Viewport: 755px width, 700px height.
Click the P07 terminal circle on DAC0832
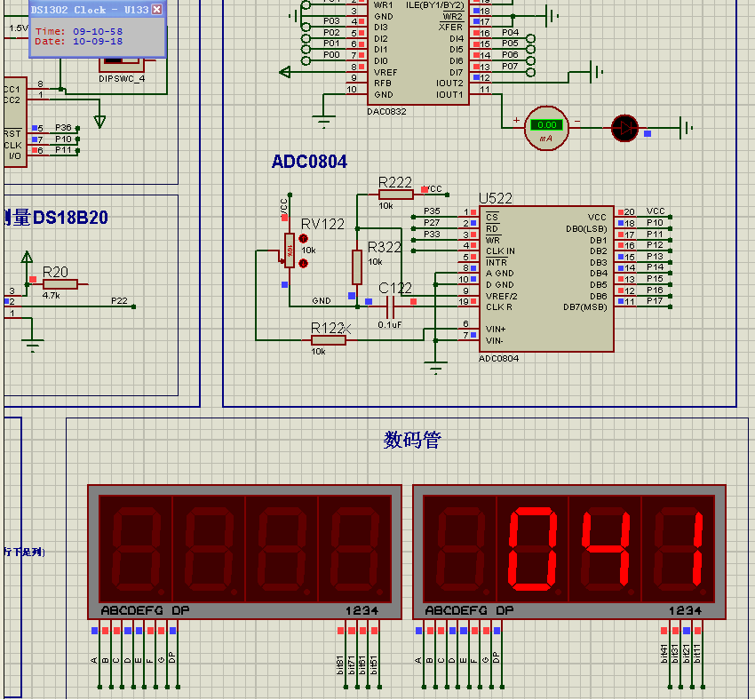coord(530,73)
